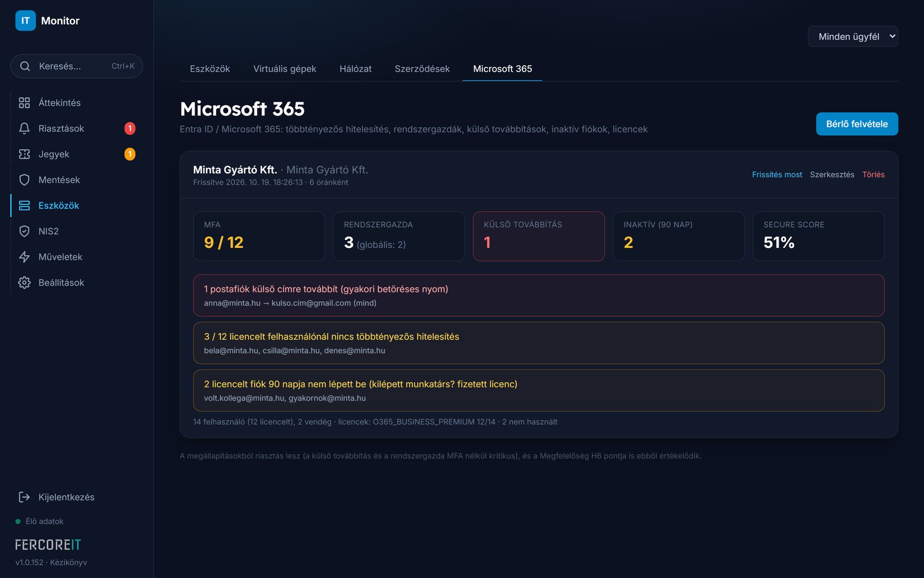The height and width of the screenshot is (578, 924).
Task: Click the Rendszergazda stat card
Action: click(399, 236)
